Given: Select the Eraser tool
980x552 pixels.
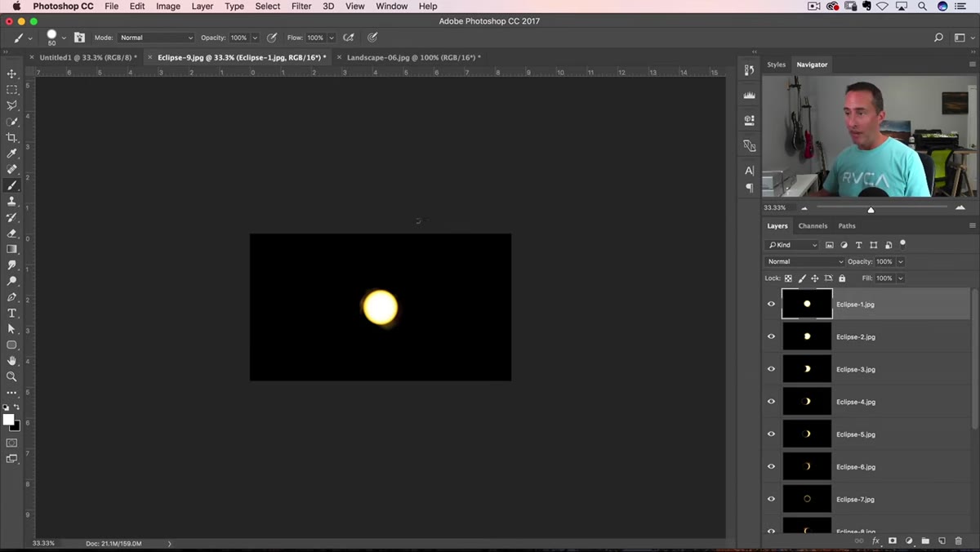Looking at the screenshot, I should 11,233.
